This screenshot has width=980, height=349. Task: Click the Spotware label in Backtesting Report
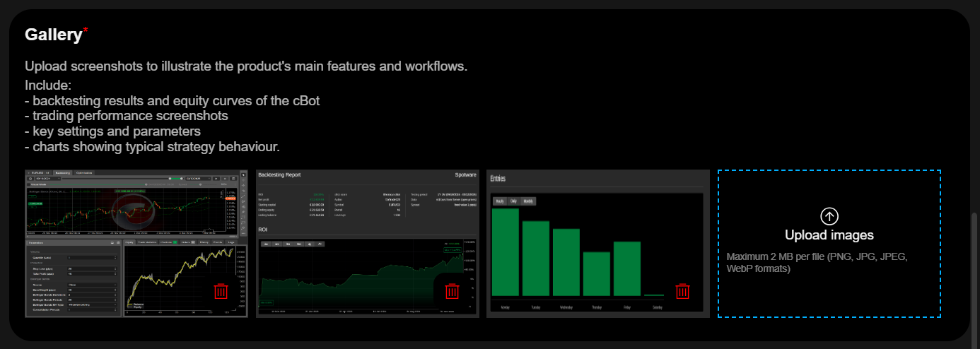point(465,174)
